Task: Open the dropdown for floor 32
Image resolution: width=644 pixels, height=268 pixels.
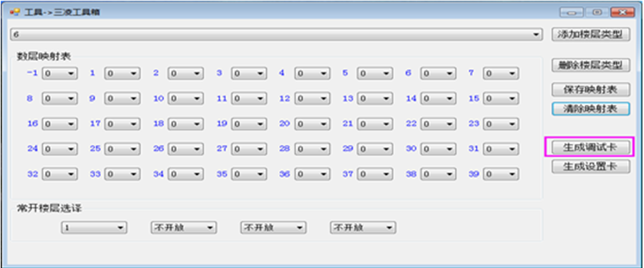Action: pyautogui.click(x=60, y=174)
